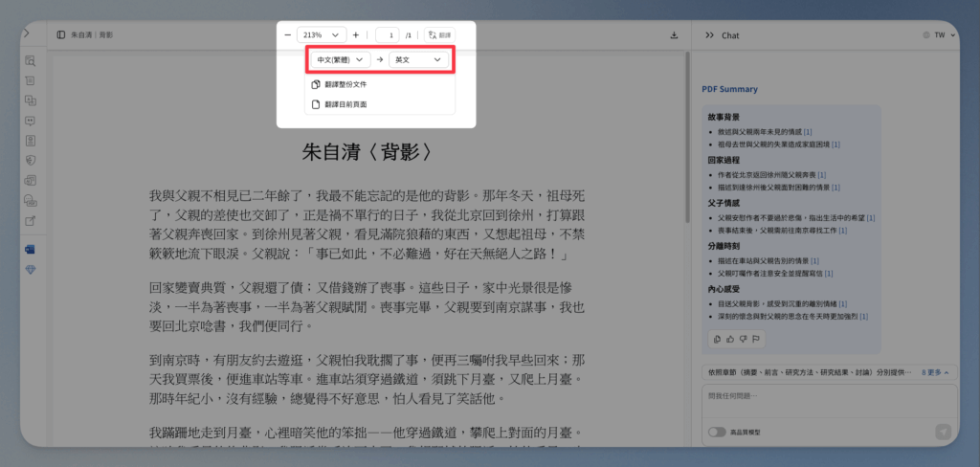Open the shield icon in left sidebar
The width and height of the screenshot is (980, 467).
point(30,161)
